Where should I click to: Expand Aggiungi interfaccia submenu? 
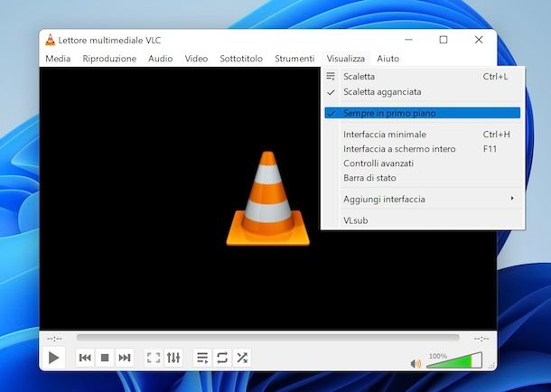[423, 199]
